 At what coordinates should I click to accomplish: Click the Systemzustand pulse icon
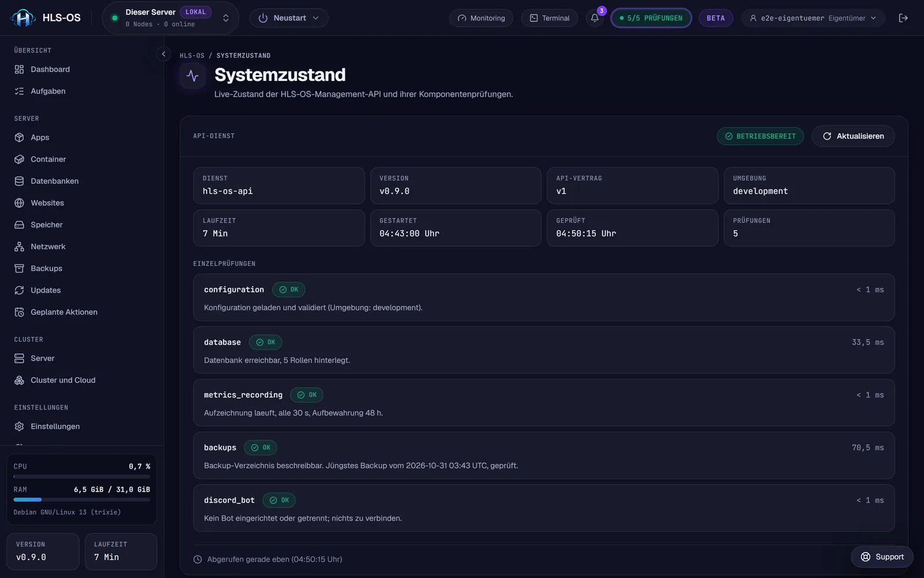(193, 76)
